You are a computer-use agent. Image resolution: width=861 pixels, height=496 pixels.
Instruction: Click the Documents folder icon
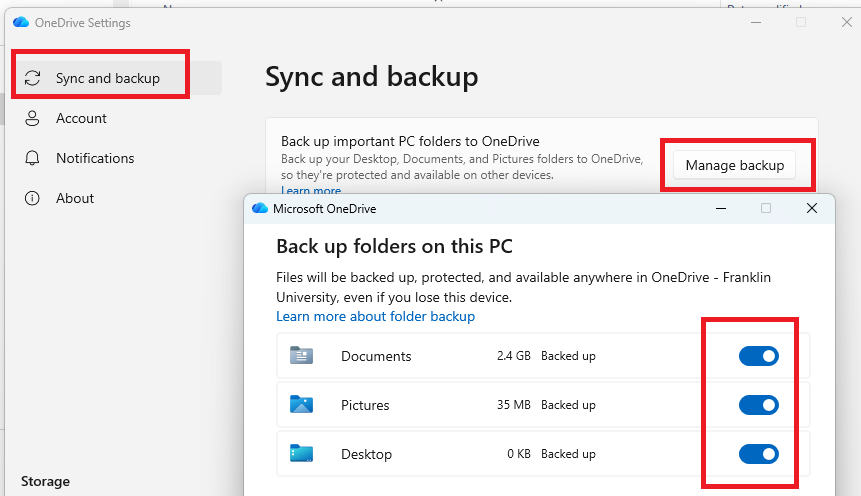point(301,355)
